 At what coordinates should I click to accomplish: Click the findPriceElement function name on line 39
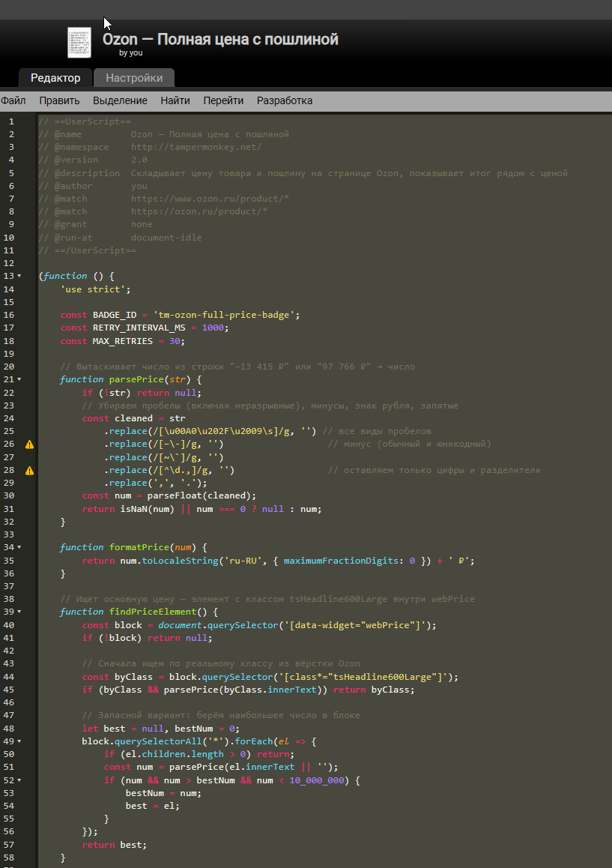click(153, 612)
